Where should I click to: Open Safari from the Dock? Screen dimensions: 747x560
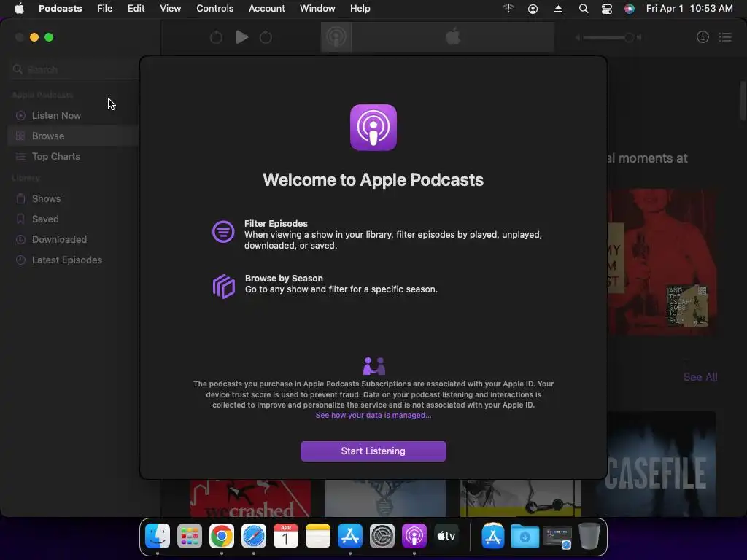[253, 536]
